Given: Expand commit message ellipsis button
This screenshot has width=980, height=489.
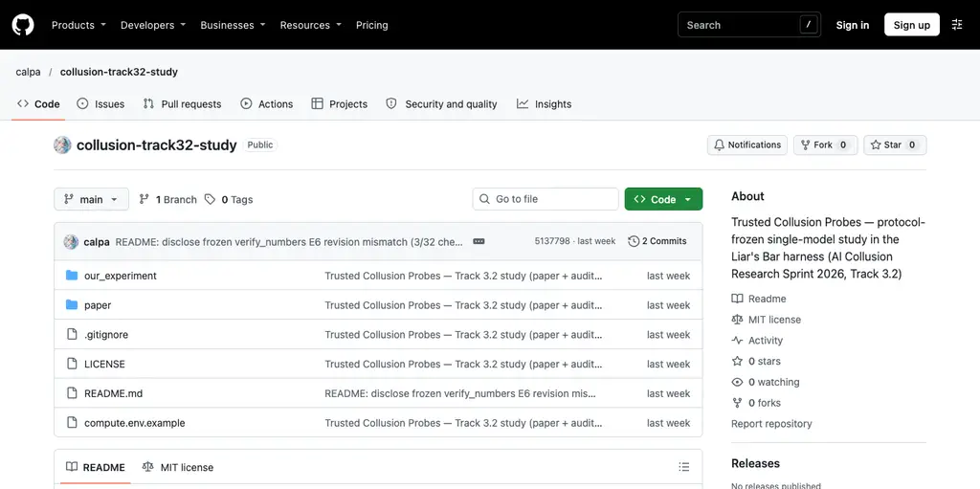Looking at the screenshot, I should [479, 241].
